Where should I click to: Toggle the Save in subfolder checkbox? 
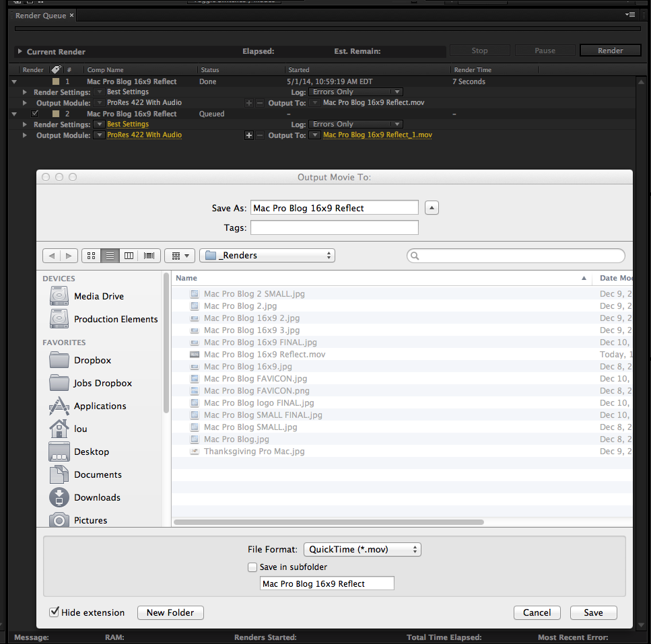pos(252,567)
